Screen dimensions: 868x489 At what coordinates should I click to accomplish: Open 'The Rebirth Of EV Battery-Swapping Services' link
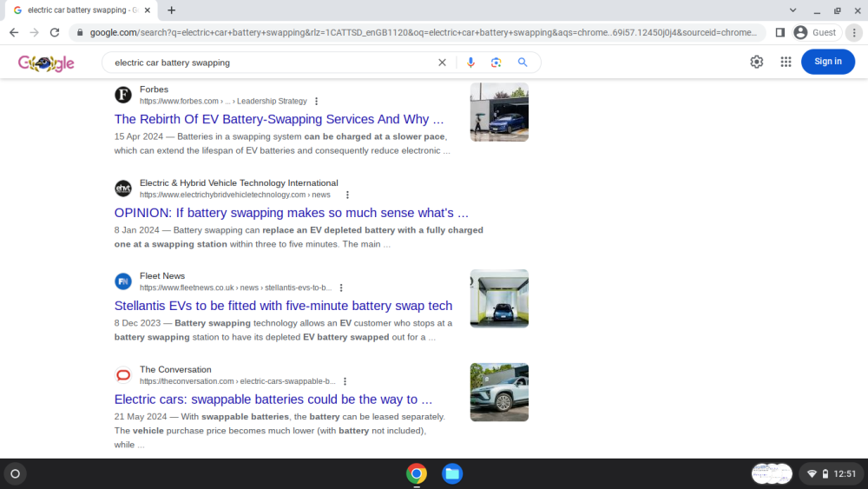pos(279,119)
